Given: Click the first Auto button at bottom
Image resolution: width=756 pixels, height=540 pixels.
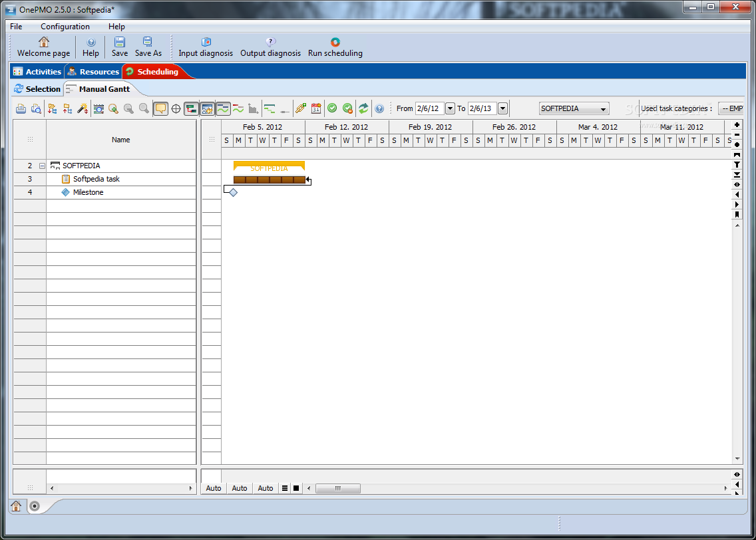Looking at the screenshot, I should tap(214, 488).
